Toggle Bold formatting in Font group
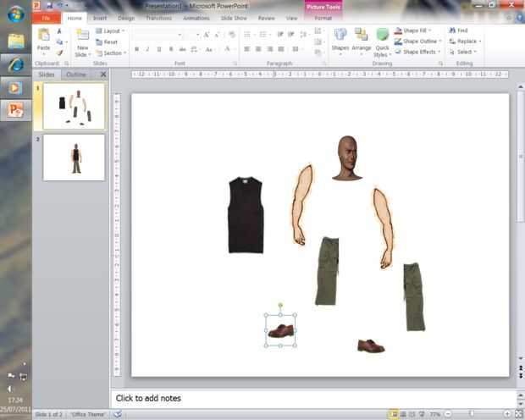This screenshot has width=525, height=420. pos(137,49)
